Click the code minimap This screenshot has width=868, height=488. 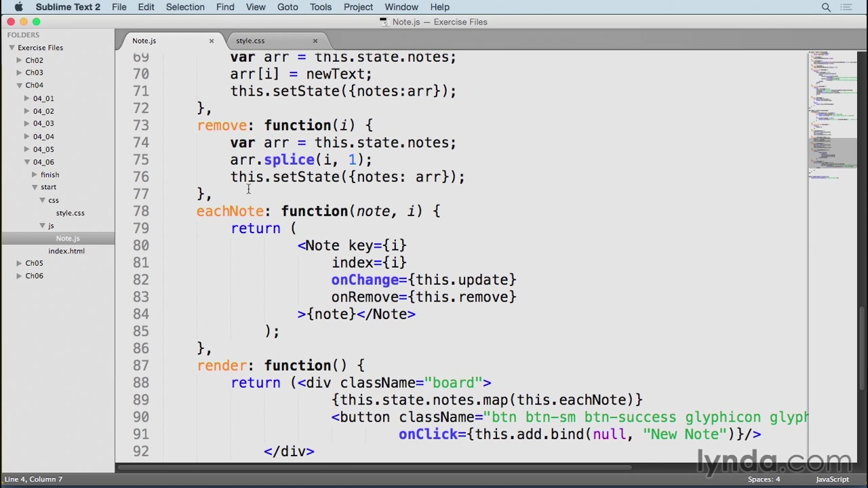(x=832, y=115)
